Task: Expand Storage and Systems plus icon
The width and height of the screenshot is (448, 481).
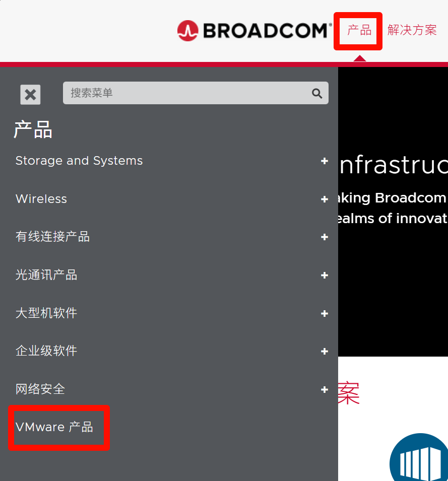Action: point(325,161)
